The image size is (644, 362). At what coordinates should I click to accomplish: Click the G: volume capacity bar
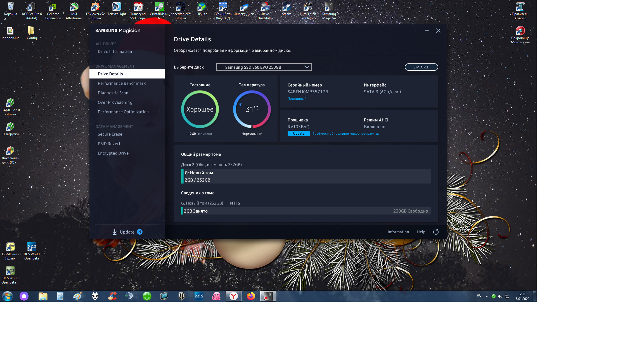[x=306, y=176]
